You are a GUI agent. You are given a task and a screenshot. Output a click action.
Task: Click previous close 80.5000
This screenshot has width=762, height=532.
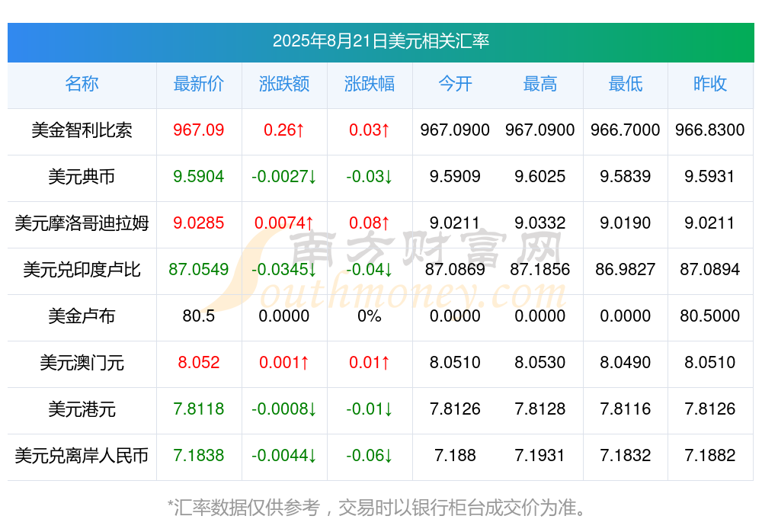coord(710,316)
